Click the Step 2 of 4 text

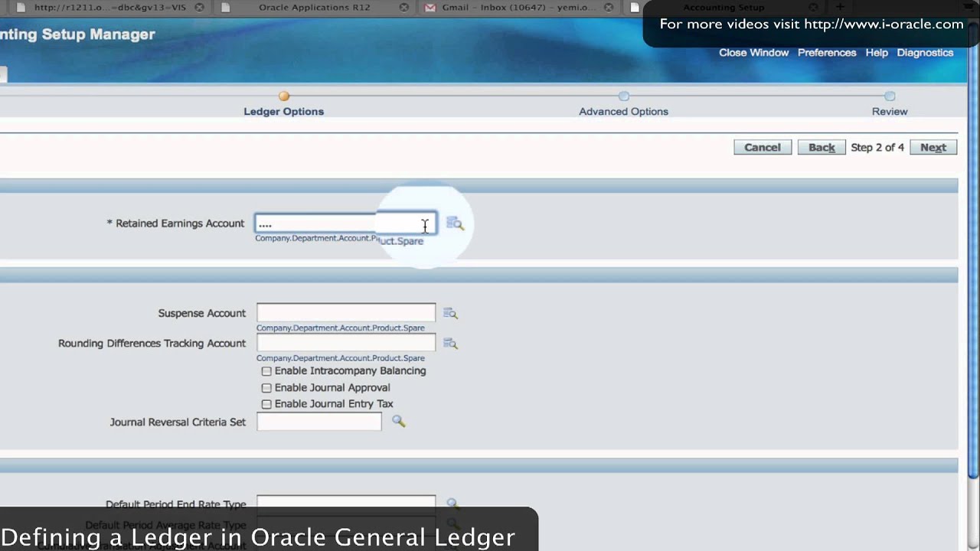coord(877,147)
